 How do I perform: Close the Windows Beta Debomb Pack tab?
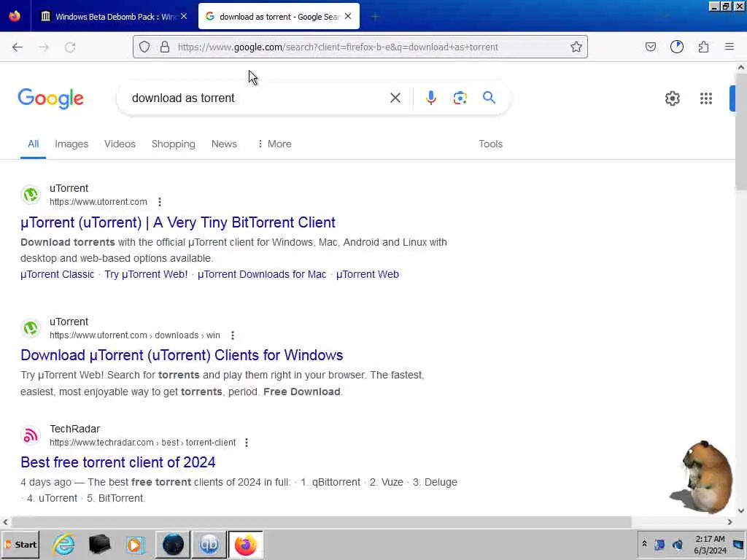point(184,16)
